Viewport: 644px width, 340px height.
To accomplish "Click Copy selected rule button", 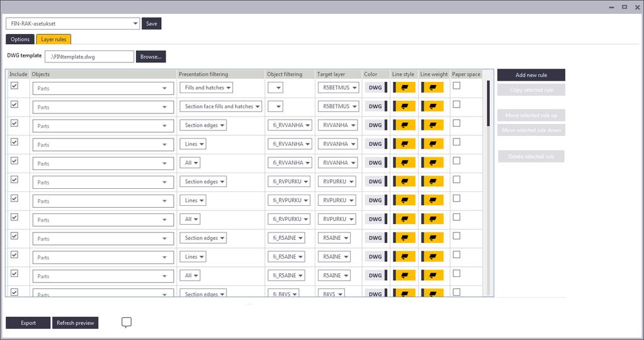I will coord(531,90).
